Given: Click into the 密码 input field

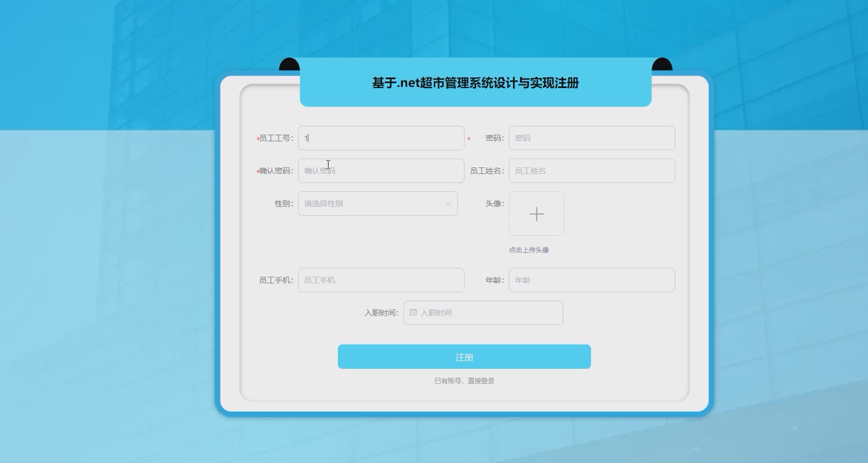Looking at the screenshot, I should [x=591, y=138].
